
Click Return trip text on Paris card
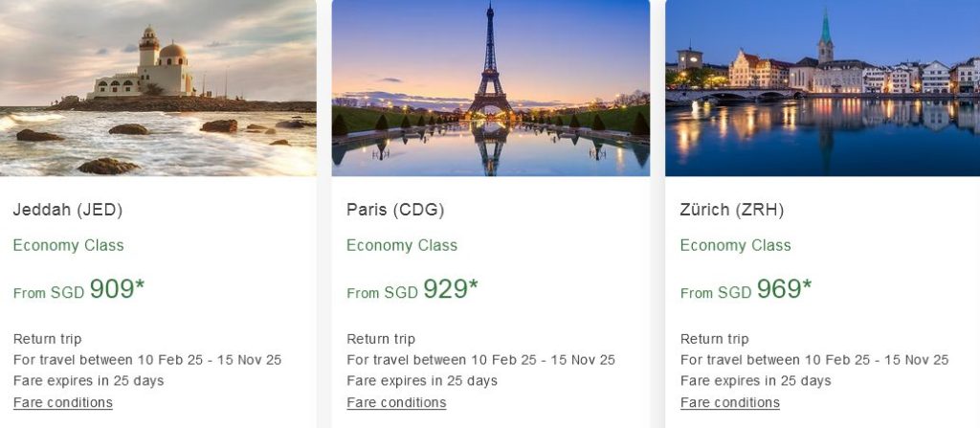(381, 339)
